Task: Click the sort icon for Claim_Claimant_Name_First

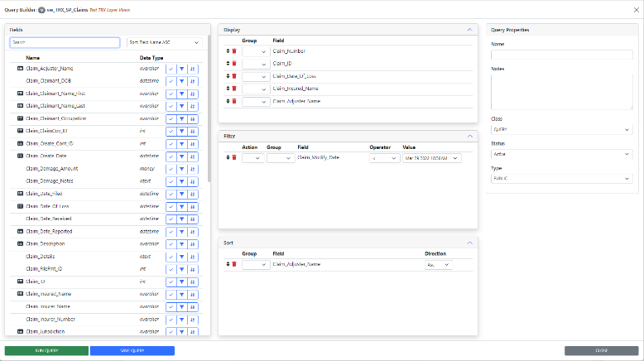Action: 193,94
